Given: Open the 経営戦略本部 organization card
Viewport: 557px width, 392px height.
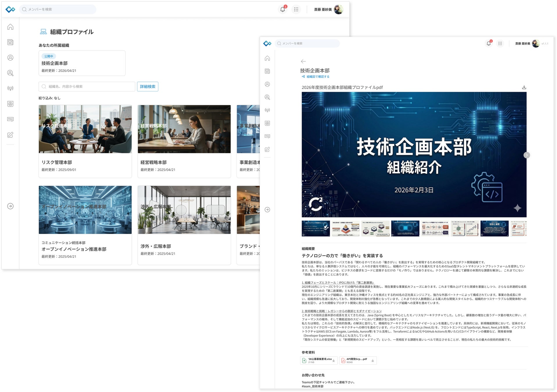Looking at the screenshot, I should click(184, 141).
